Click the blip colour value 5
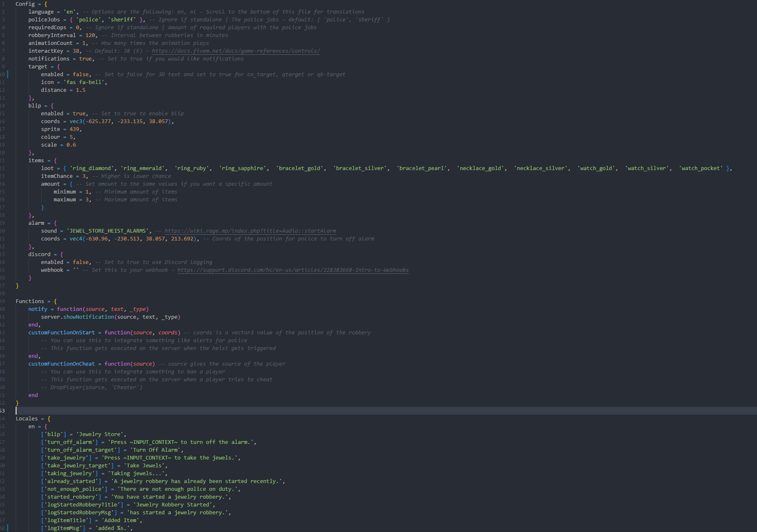The width and height of the screenshot is (757, 532). pos(71,137)
